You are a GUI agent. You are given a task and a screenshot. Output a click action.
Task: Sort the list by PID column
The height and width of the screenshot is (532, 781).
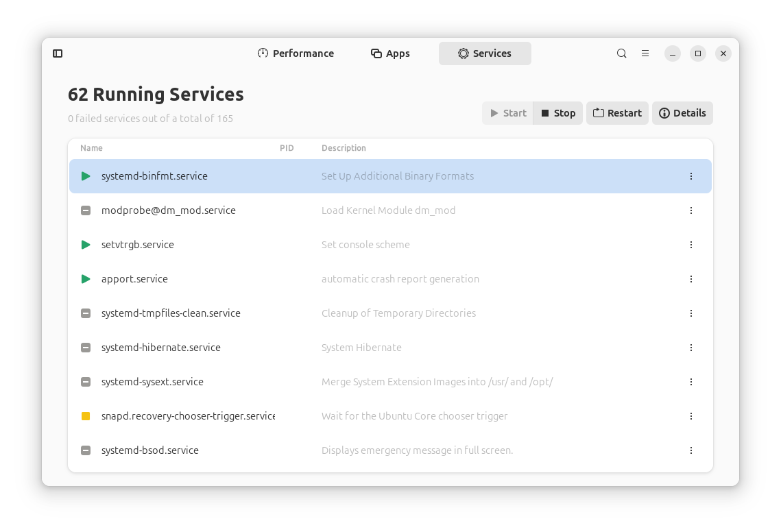287,148
